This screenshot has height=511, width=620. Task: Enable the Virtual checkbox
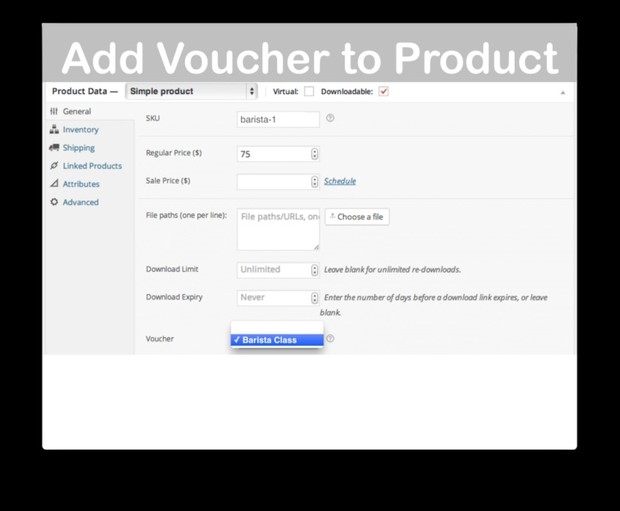[x=309, y=92]
